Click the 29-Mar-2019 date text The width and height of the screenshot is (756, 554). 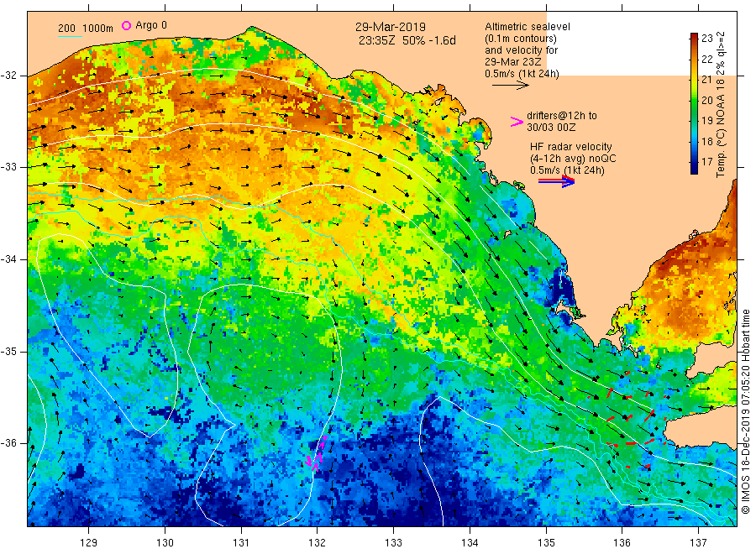(x=391, y=27)
